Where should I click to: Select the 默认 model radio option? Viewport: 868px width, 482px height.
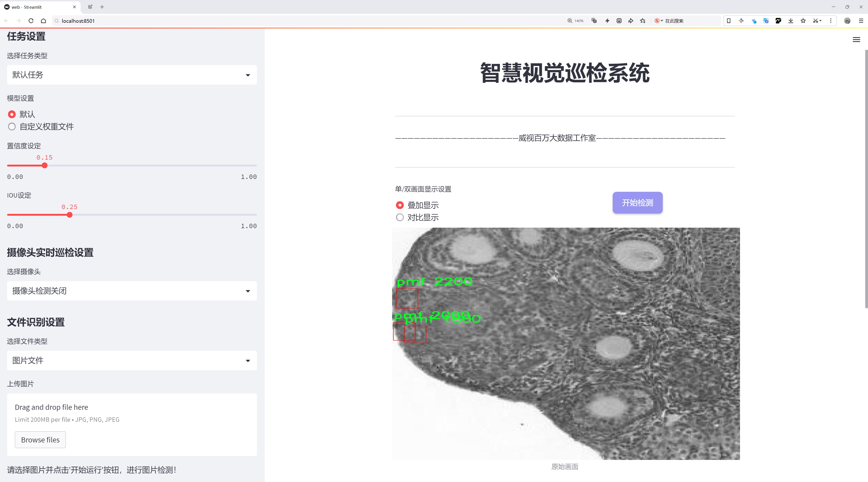(12, 114)
